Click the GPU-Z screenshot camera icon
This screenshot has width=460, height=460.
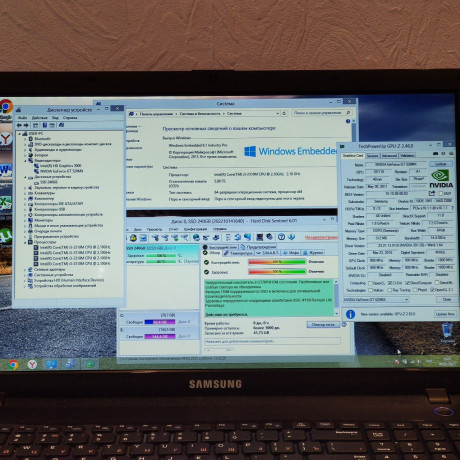click(436, 154)
